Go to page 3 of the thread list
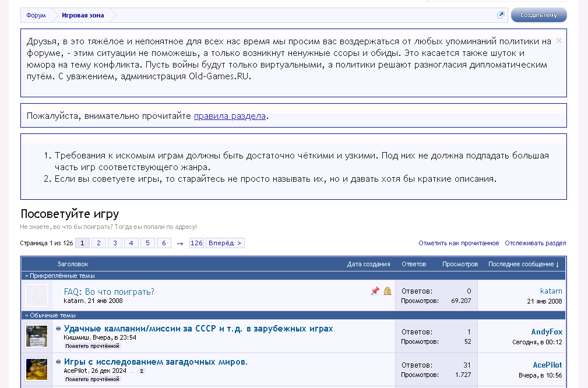This screenshot has width=588, height=388. tap(115, 243)
